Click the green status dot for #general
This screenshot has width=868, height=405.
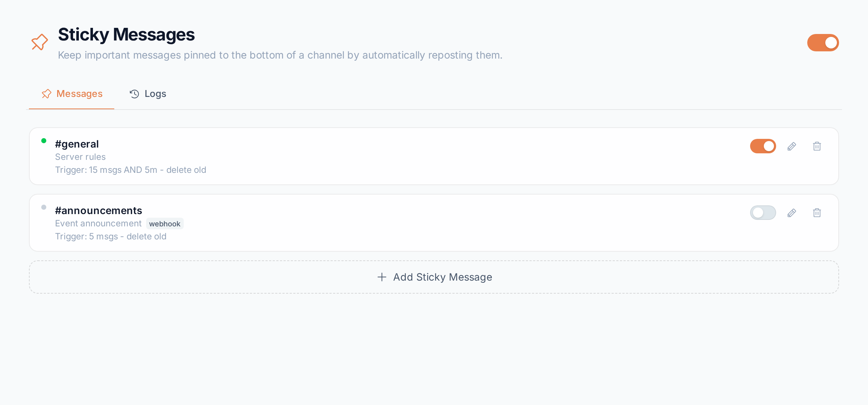coord(44,141)
